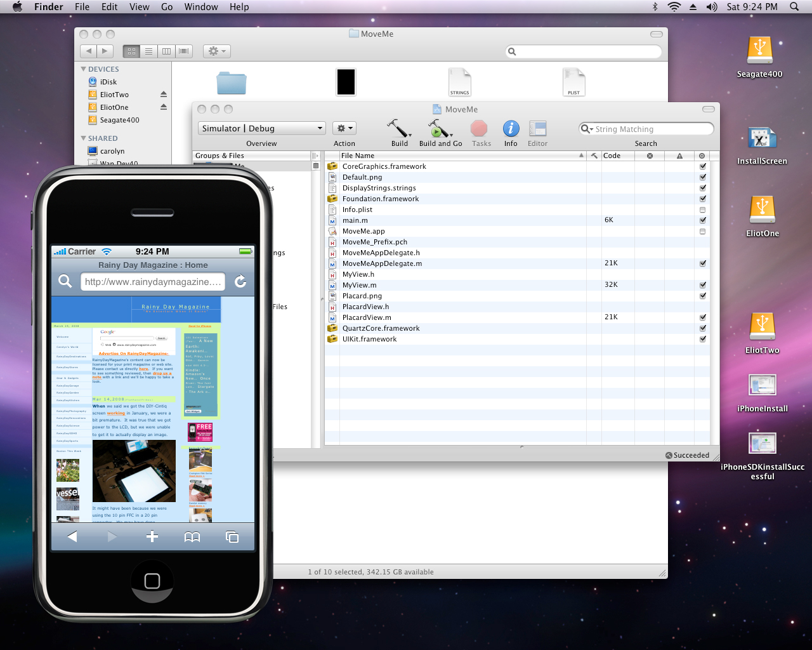Screen dimensions: 812x650
Task: Click the Editor toolbar icon
Action: click(537, 129)
